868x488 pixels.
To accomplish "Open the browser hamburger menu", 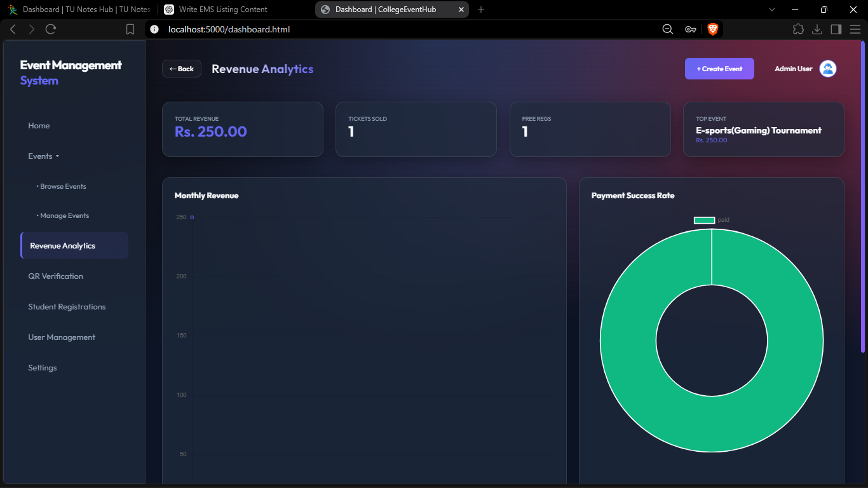I will [x=855, y=29].
